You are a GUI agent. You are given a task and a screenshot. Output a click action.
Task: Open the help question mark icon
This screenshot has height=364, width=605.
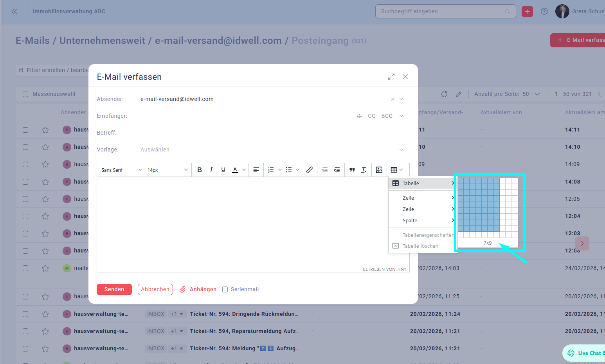(x=544, y=11)
